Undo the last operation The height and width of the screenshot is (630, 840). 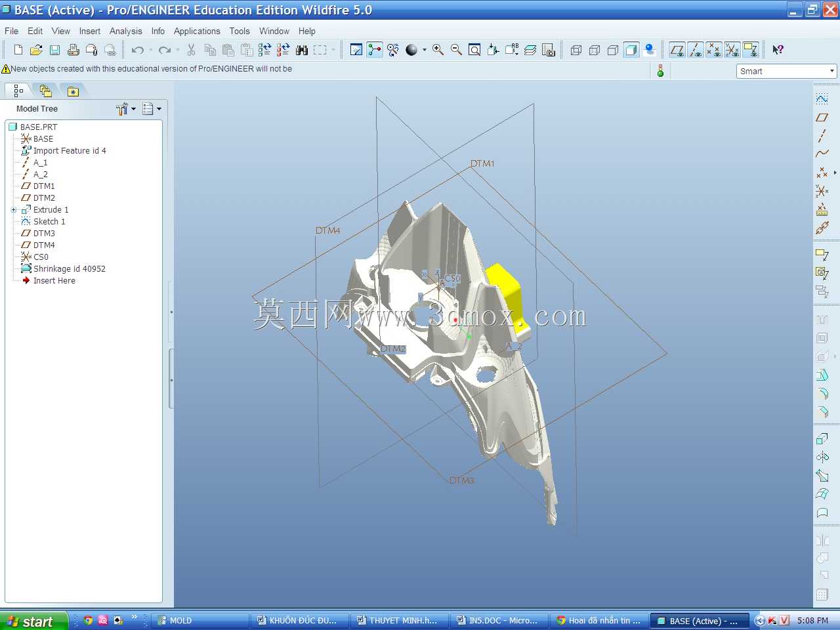[137, 50]
